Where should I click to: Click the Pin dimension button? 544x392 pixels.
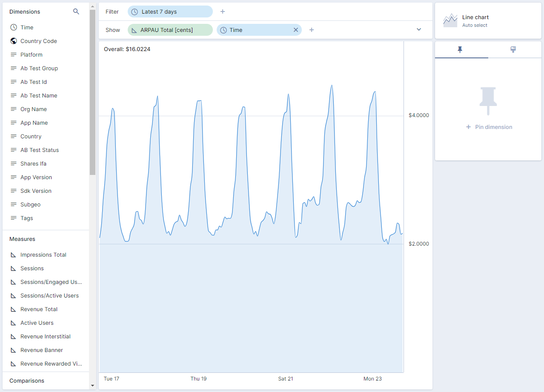(x=489, y=127)
